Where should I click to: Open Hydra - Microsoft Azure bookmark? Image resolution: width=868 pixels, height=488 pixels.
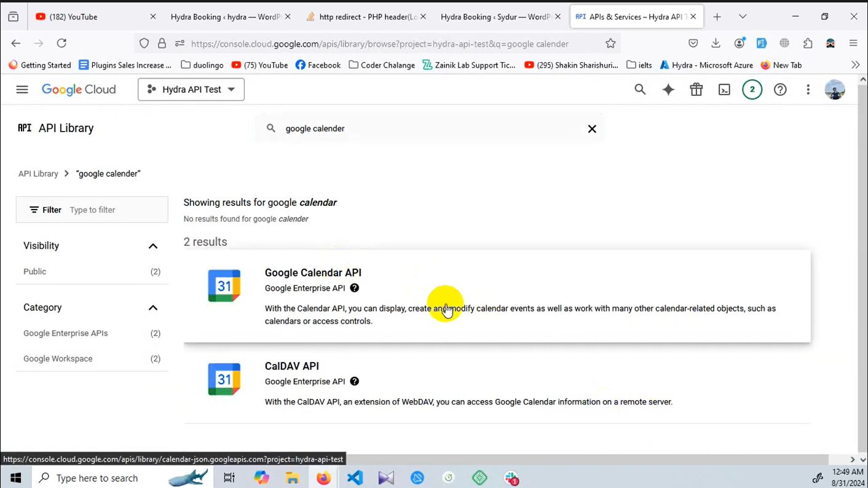(x=706, y=65)
